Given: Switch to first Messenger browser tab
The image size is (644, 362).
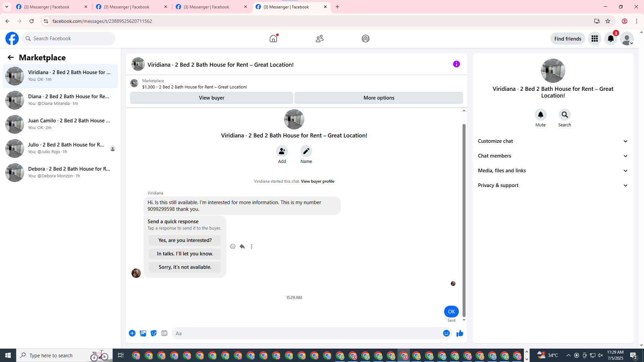Looking at the screenshot, I should (x=47, y=7).
